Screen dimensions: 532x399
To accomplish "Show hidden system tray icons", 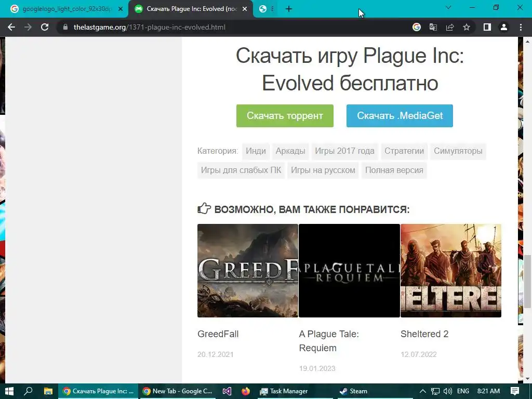I will pyautogui.click(x=423, y=391).
